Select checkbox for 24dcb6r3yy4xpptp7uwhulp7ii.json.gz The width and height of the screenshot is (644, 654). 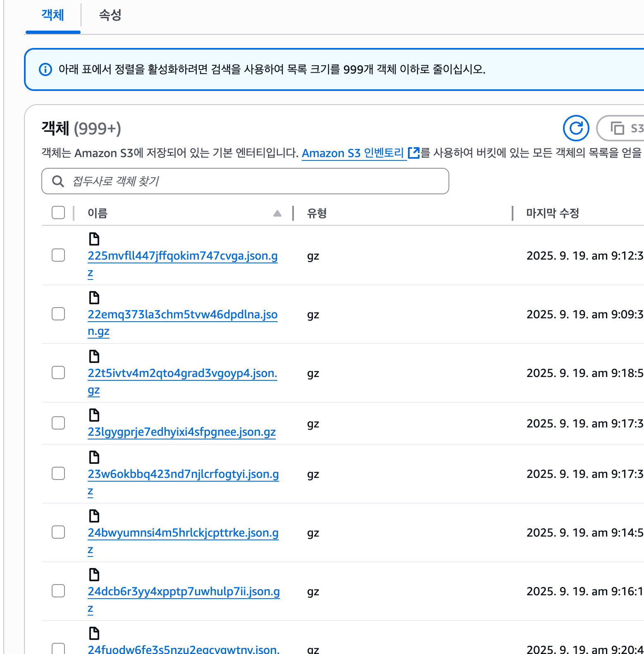[58, 591]
